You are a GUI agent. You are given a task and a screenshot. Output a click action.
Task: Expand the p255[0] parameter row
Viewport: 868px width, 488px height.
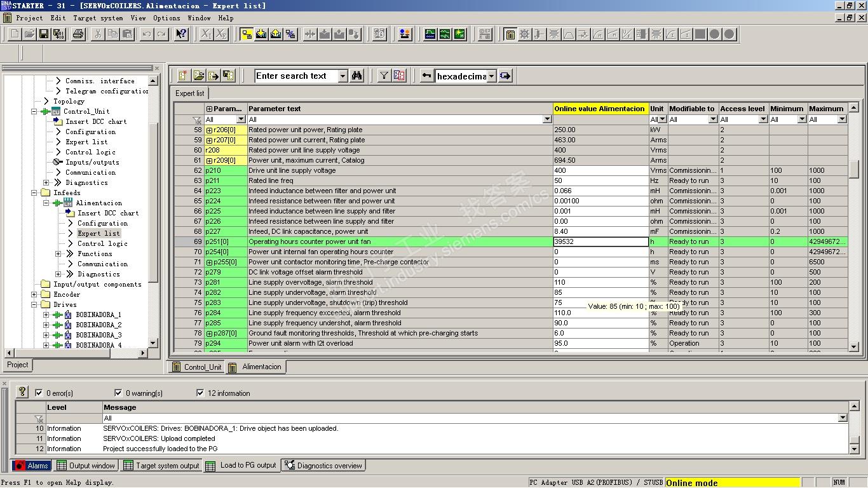coord(209,262)
